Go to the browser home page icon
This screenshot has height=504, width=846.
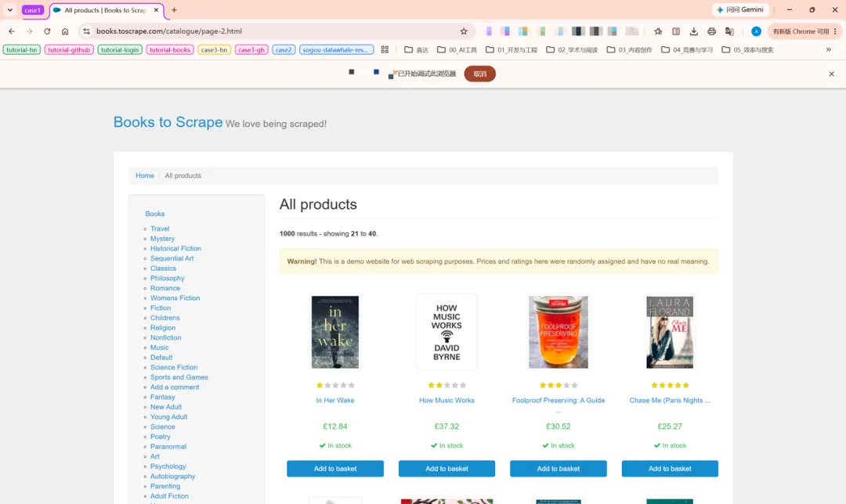65,31
